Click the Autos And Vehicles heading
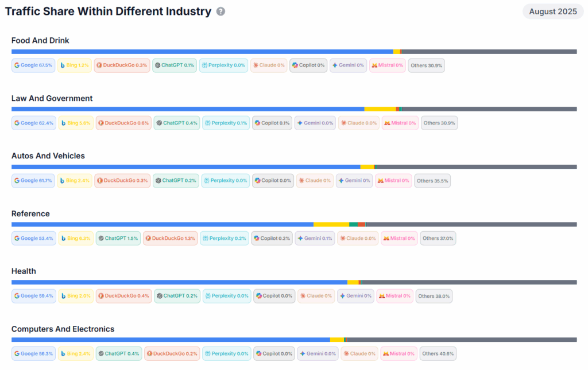Screen dimensions: 588x370 (x=48, y=156)
